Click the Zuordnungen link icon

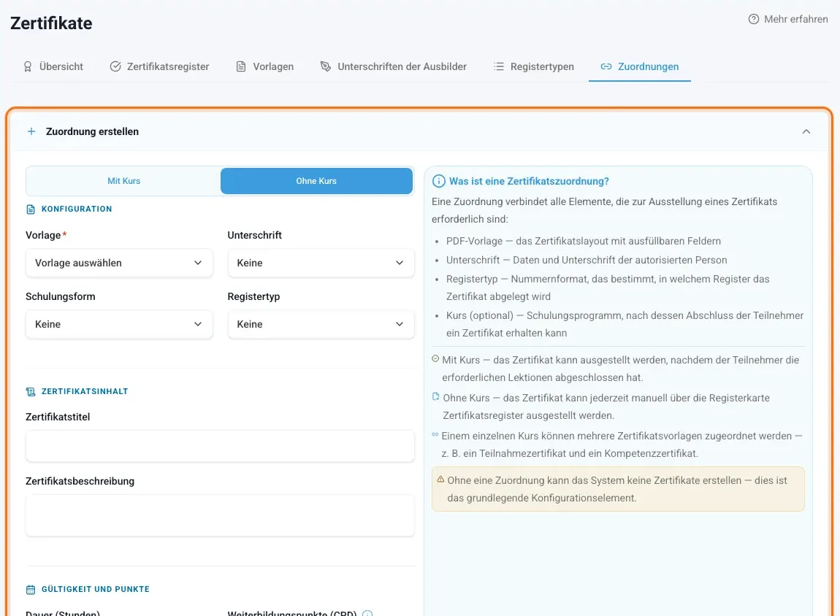(x=606, y=66)
